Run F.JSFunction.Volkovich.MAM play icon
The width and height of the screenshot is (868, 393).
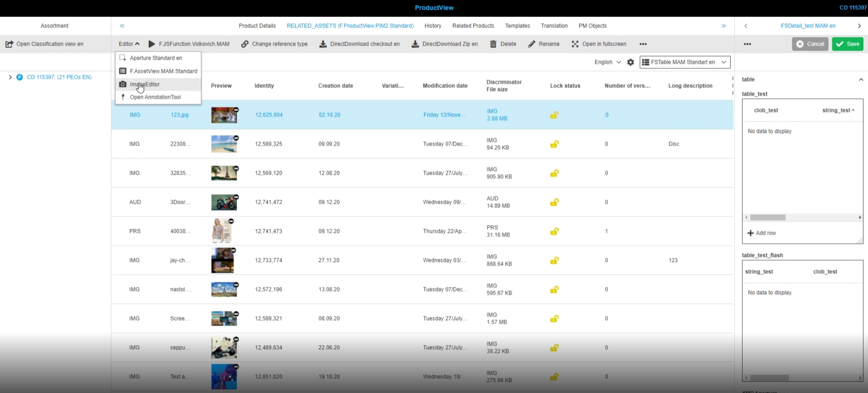152,44
